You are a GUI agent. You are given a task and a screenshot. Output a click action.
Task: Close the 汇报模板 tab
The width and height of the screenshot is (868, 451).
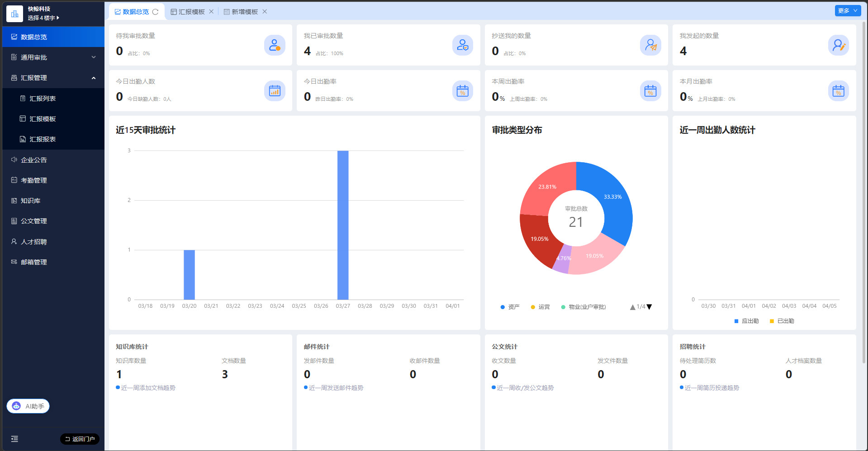pos(211,12)
